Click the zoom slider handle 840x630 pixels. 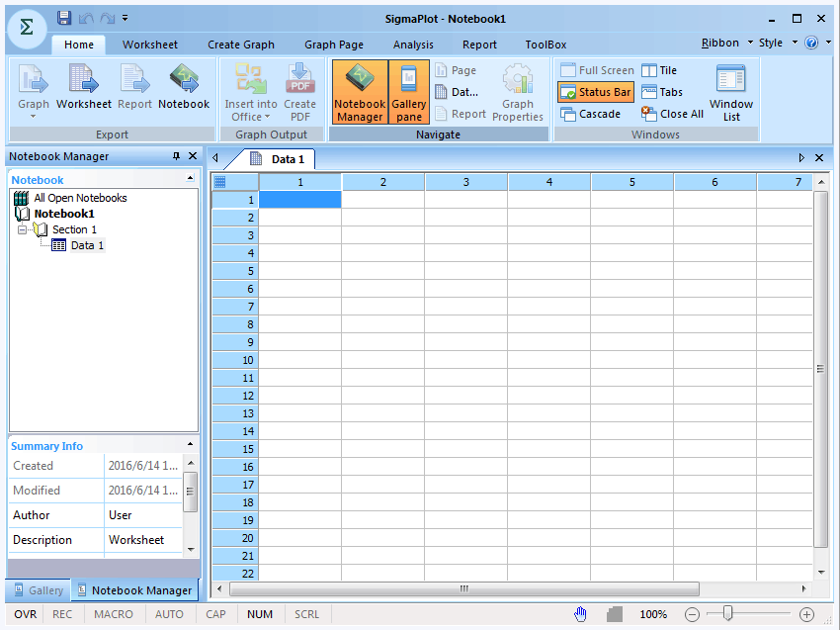click(x=728, y=614)
